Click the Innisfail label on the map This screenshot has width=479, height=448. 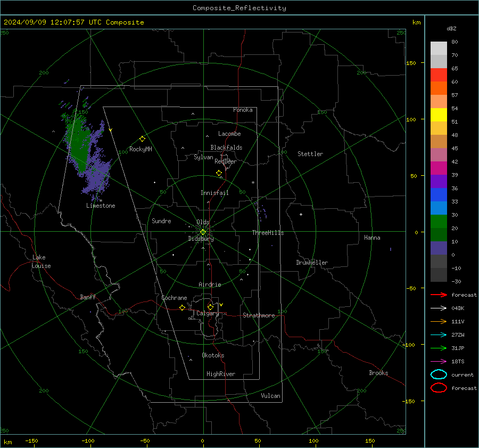(x=214, y=193)
